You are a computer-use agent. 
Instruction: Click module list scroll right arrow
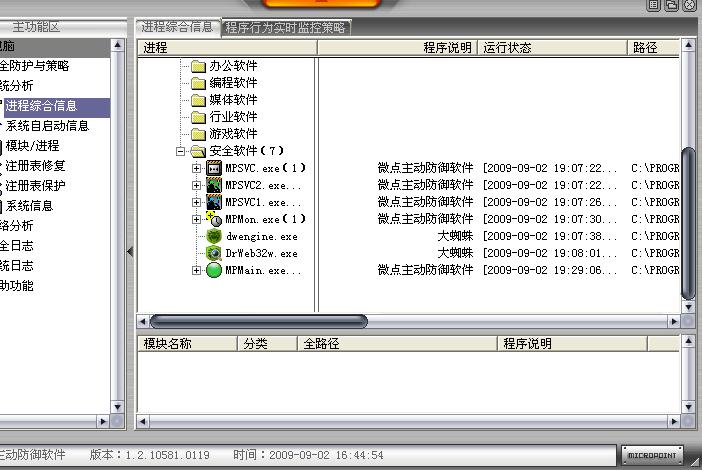tap(674, 421)
